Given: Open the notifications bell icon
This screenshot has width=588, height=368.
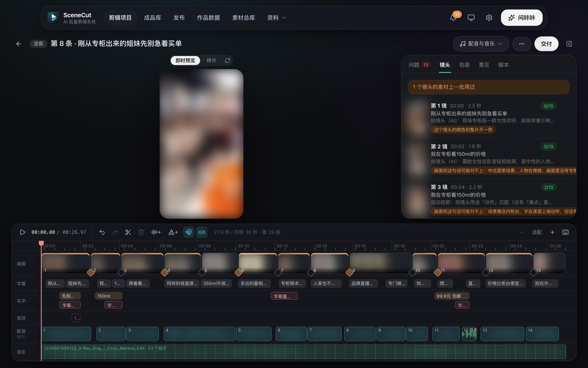Looking at the screenshot, I should 453,18.
